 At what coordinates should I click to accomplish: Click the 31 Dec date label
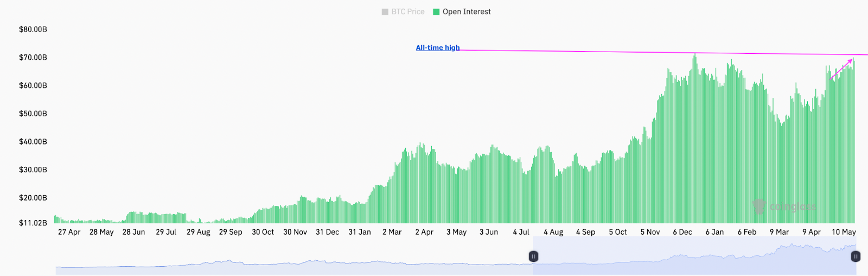(x=328, y=232)
